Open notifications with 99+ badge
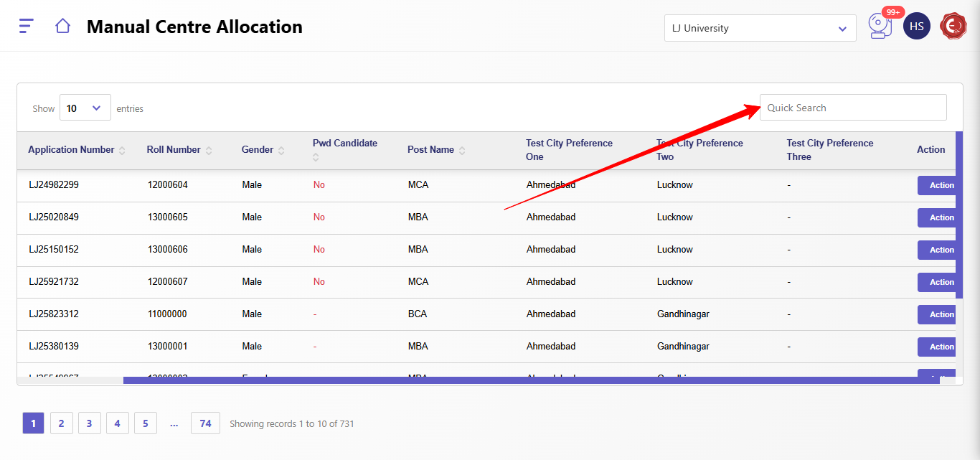Image resolution: width=980 pixels, height=460 pixels. click(879, 26)
